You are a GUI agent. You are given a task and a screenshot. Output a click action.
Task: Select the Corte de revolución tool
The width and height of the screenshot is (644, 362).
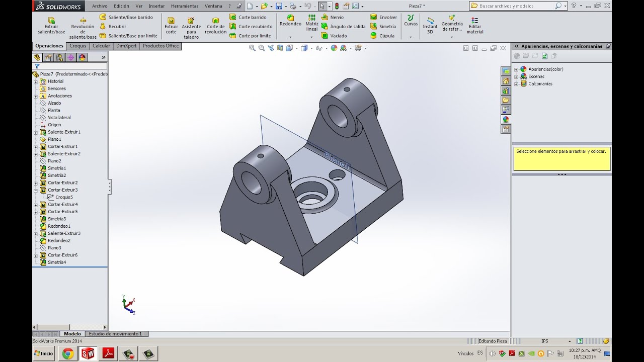coord(216,26)
